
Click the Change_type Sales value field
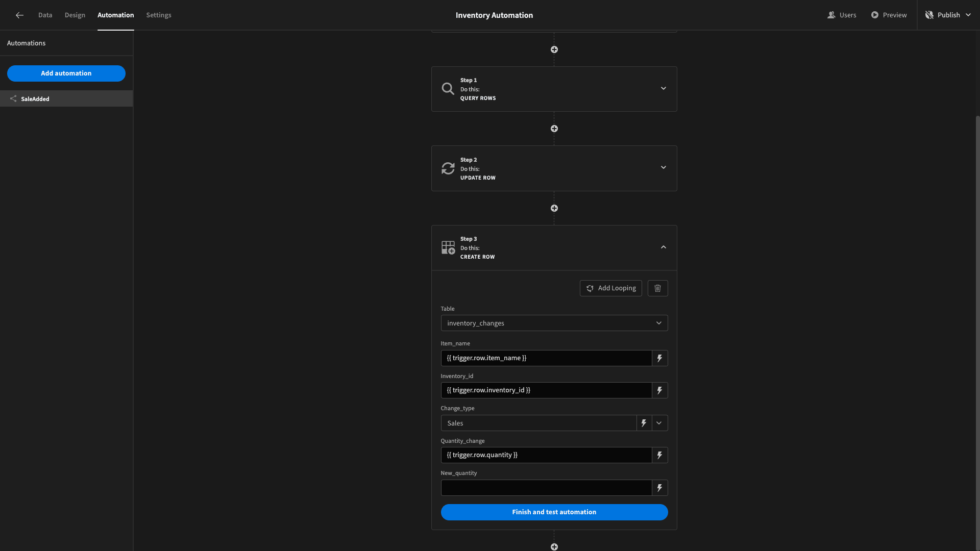tap(538, 423)
